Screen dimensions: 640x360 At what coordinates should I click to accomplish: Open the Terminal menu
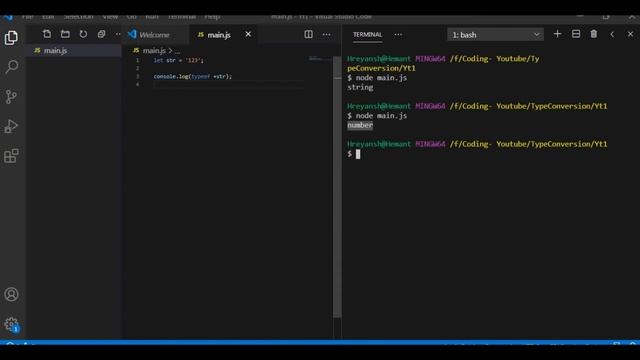point(182,17)
